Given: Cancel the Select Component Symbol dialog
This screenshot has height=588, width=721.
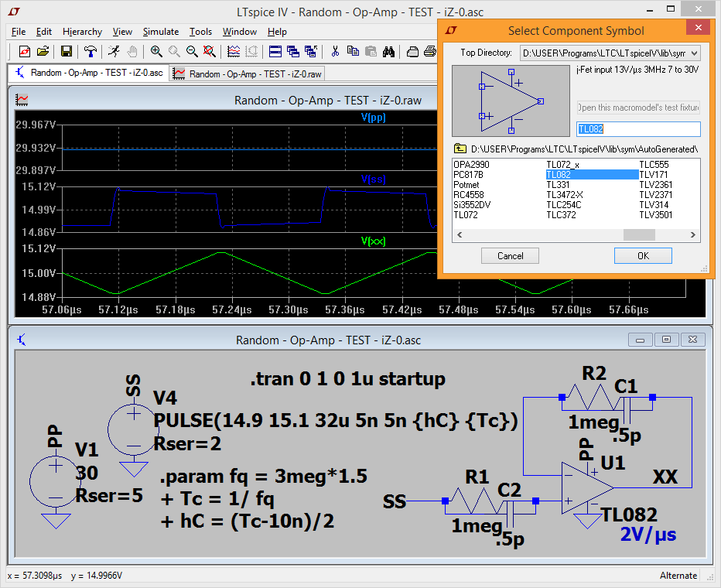Looking at the screenshot, I should pos(510,256).
